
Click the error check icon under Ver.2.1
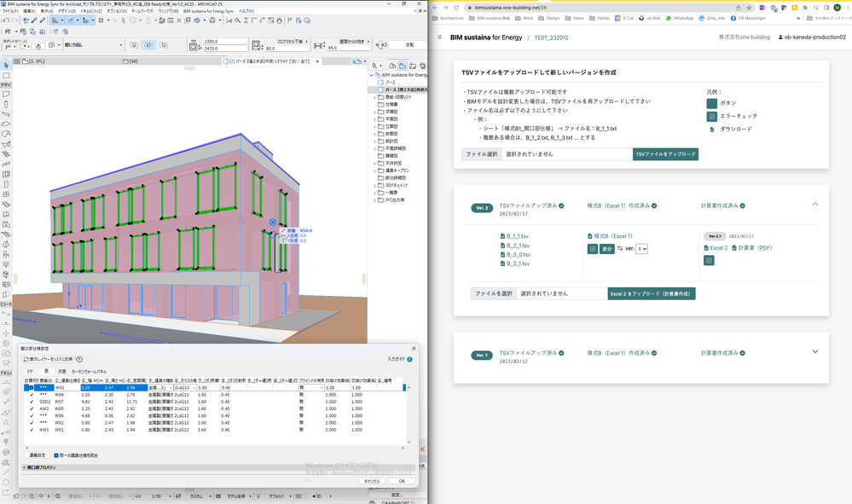(709, 261)
